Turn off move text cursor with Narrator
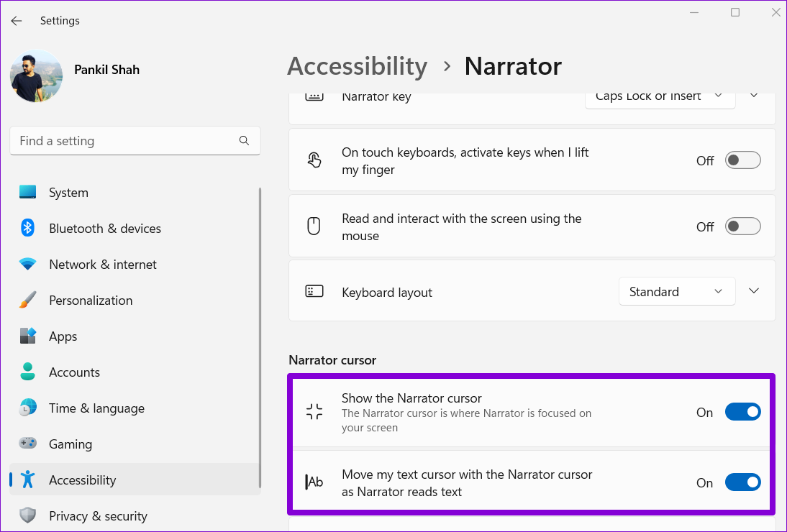The width and height of the screenshot is (787, 532). coord(743,482)
